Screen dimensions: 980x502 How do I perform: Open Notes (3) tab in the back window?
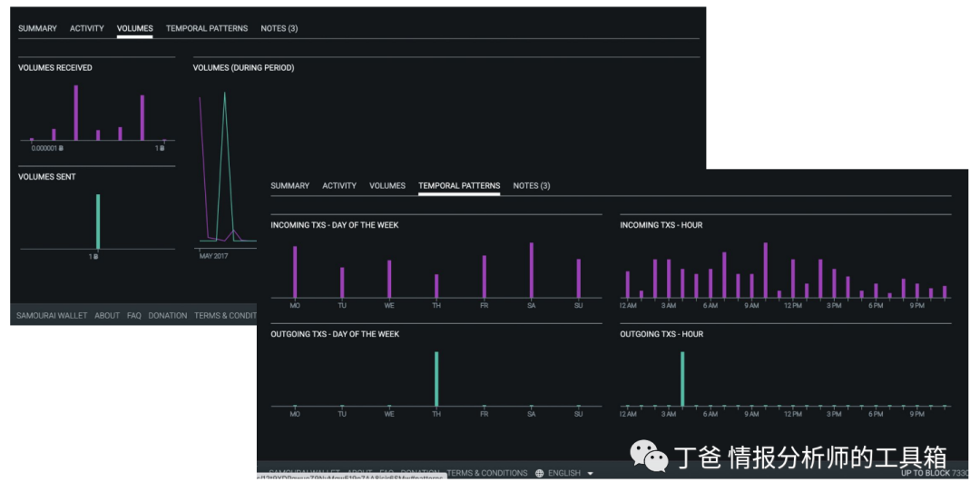coord(279,29)
